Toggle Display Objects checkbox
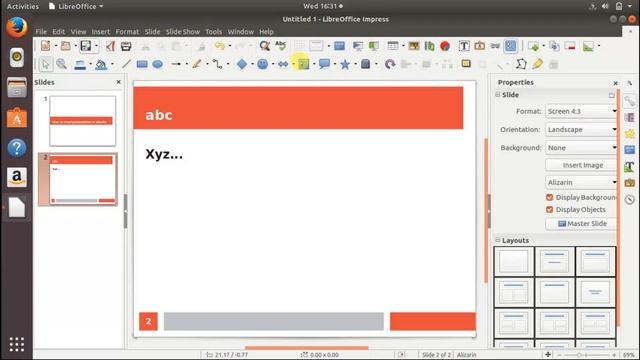Viewport: 640px width, 360px height. pyautogui.click(x=549, y=210)
